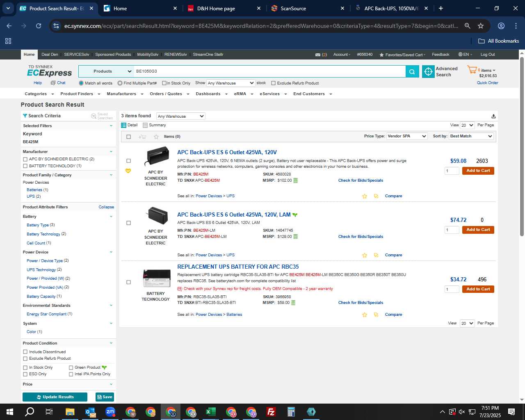Click browser zoom magnifier icon in address bar
525x420 pixels.
[467, 26]
